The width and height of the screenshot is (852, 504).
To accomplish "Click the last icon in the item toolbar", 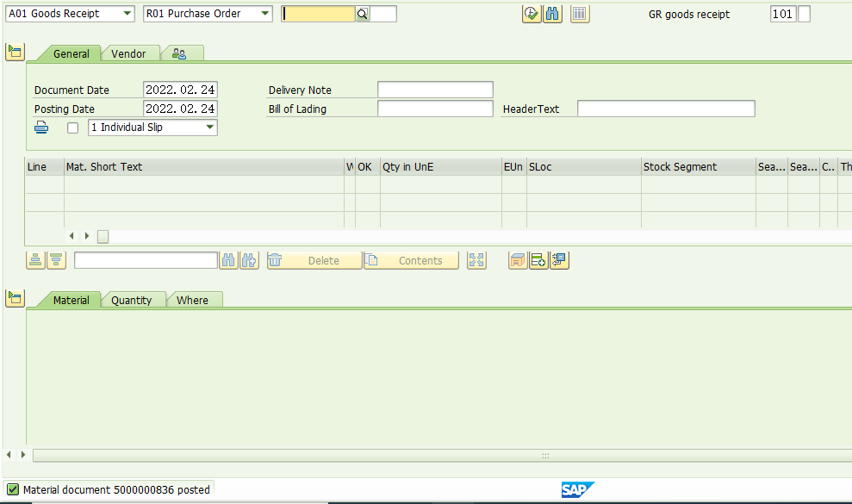I will click(x=559, y=260).
